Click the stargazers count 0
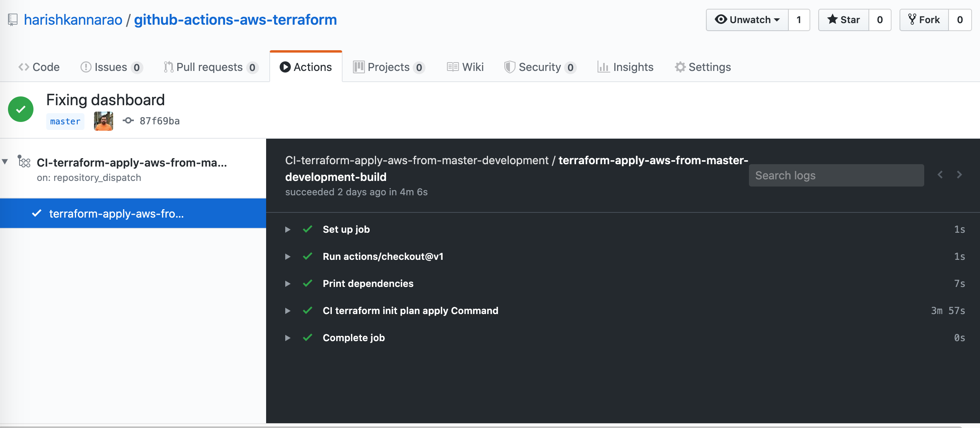This screenshot has width=980, height=428. (880, 20)
